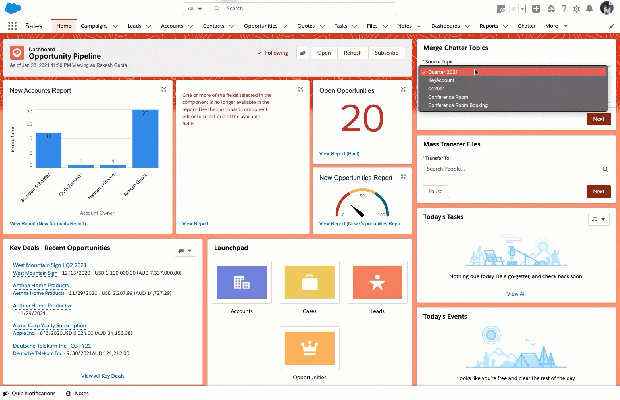This screenshot has height=400, width=620.
Task: Expand the Contacts tab chevron
Action: 231,26
